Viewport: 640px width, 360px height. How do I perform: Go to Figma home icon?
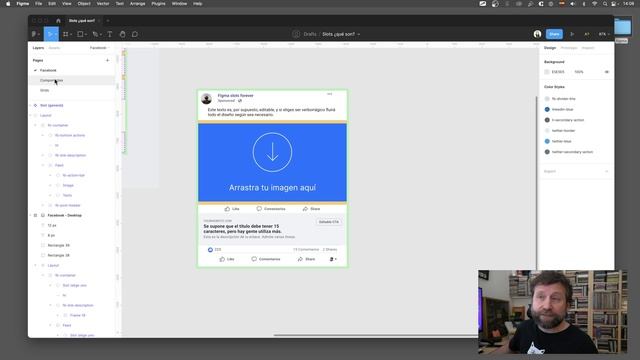58,20
